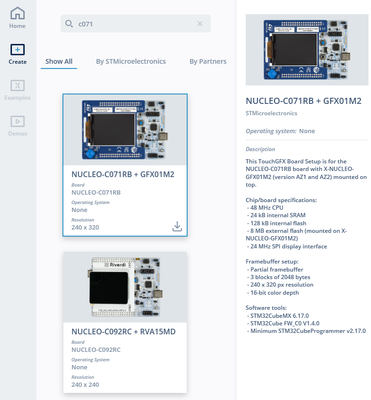
Task: Click the 240 x 320 resolution value
Action: coord(85,227)
